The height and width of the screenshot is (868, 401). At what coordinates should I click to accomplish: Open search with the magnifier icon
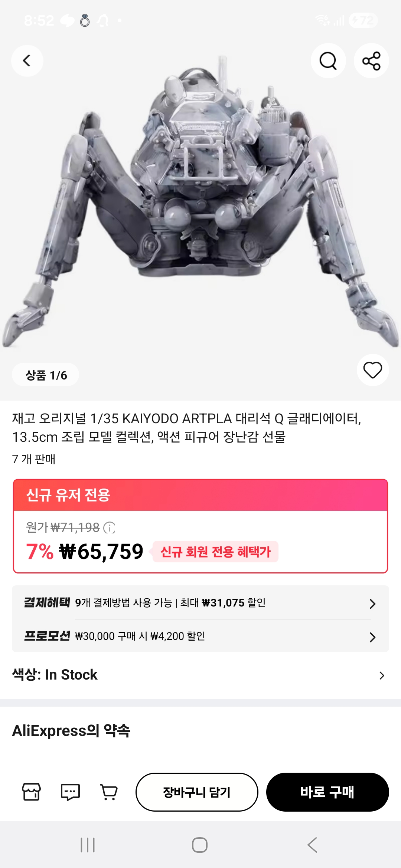[x=328, y=61]
